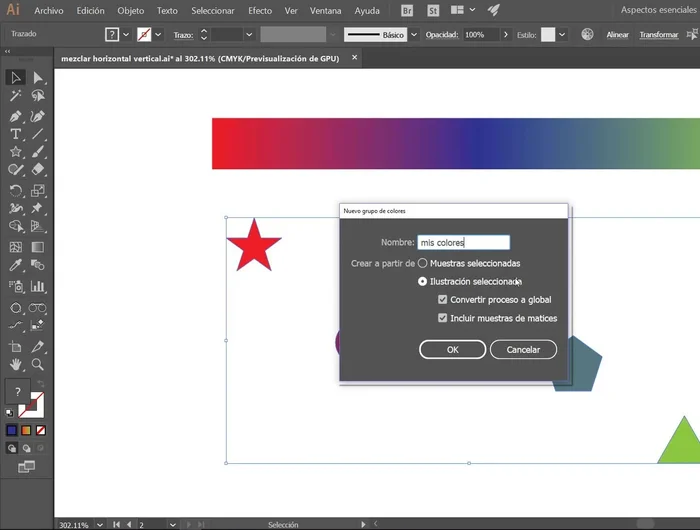This screenshot has height=530, width=700.
Task: Select the Symbol Sprayer tool
Action: (x=16, y=286)
